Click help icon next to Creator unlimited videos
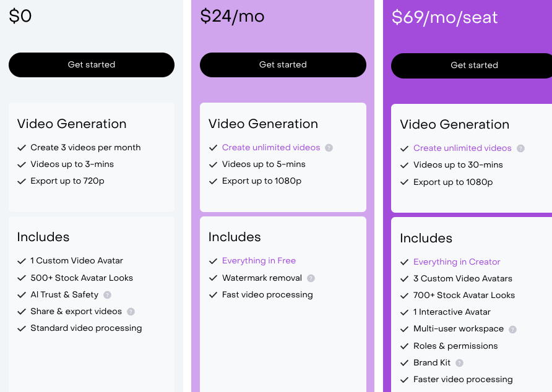The width and height of the screenshot is (552, 392). point(329,148)
